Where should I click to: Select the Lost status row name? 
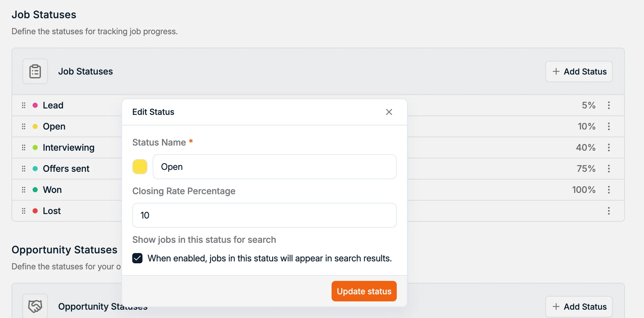pyautogui.click(x=52, y=211)
